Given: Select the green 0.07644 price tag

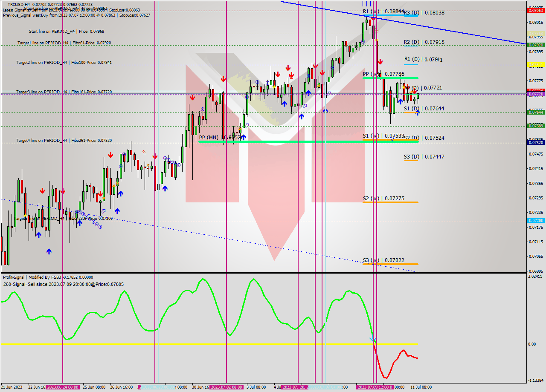Looking at the screenshot, I should click(536, 112).
